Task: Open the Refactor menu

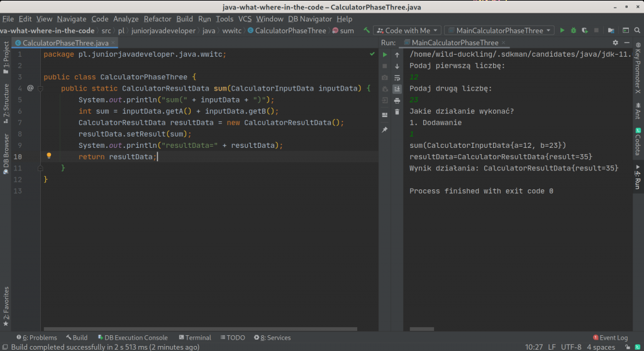Action: 157,19
